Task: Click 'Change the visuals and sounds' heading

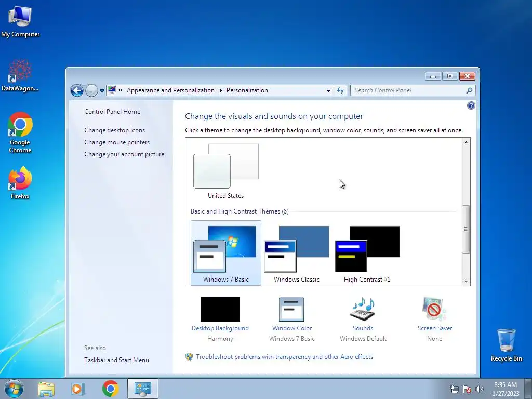Action: [274, 116]
